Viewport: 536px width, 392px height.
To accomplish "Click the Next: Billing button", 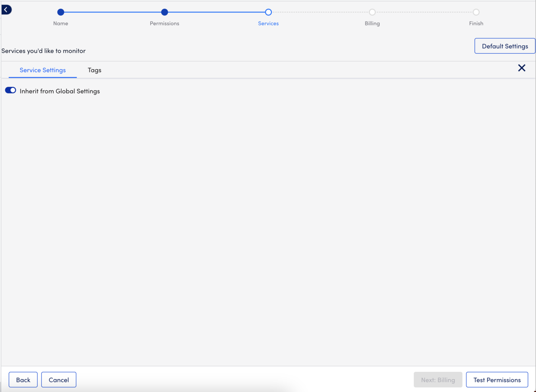I will [438, 380].
